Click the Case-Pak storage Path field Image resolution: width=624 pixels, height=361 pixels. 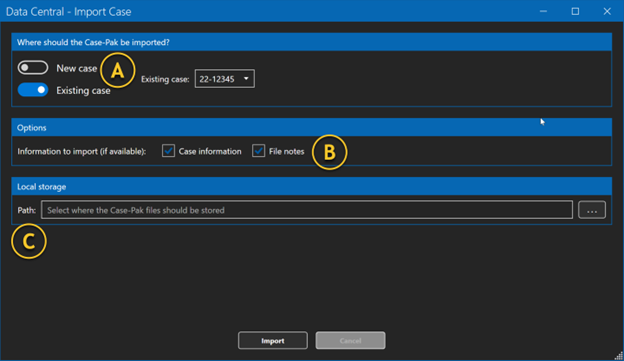tap(307, 210)
